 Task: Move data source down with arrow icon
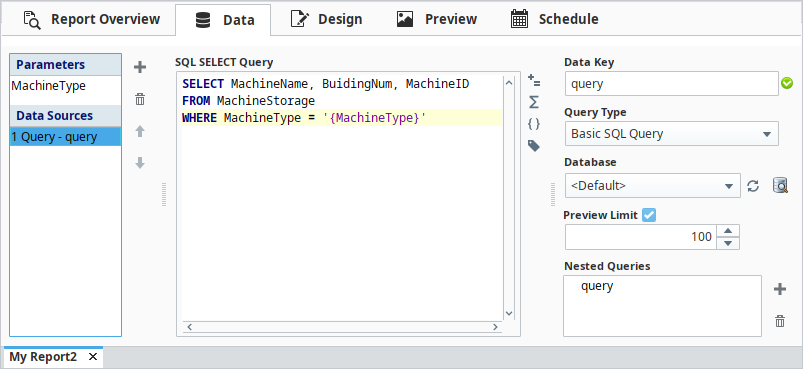point(140,163)
